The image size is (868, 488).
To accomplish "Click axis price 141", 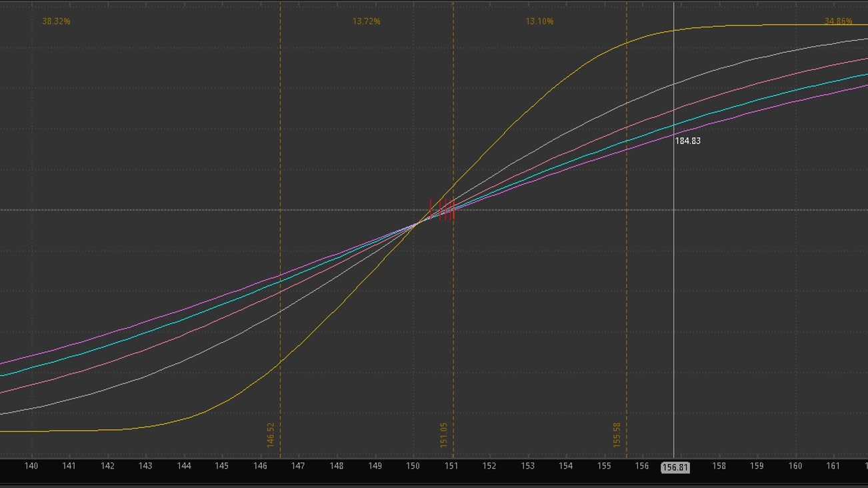I will [x=69, y=466].
